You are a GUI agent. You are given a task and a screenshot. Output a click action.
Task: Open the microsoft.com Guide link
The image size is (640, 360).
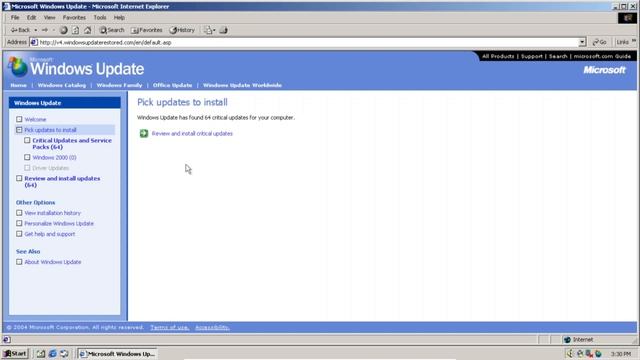coord(602,56)
